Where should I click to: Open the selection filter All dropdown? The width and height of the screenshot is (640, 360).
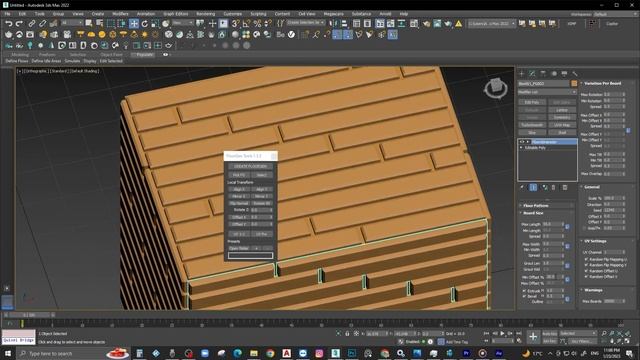point(72,23)
